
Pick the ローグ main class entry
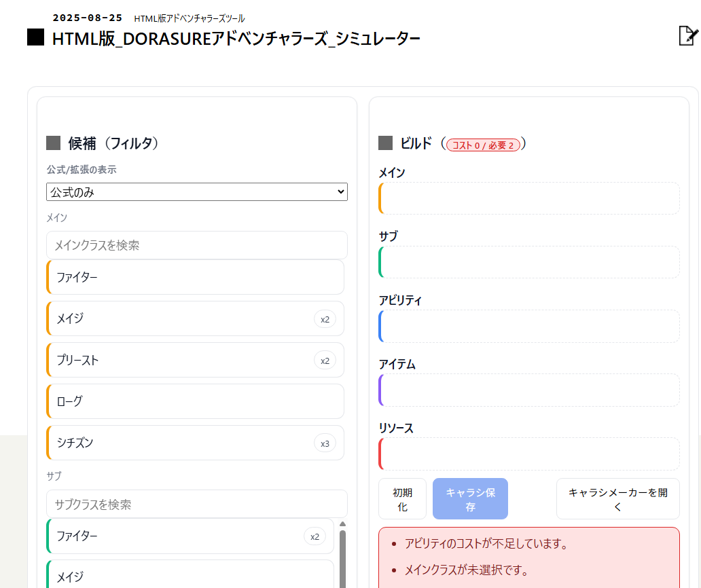(x=196, y=401)
